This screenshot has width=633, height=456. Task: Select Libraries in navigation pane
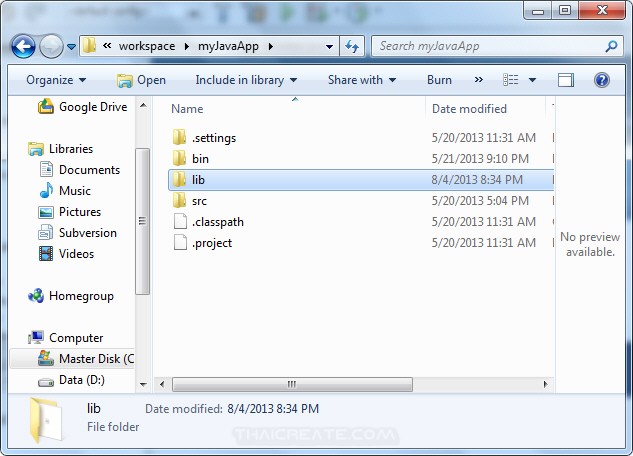point(61,149)
